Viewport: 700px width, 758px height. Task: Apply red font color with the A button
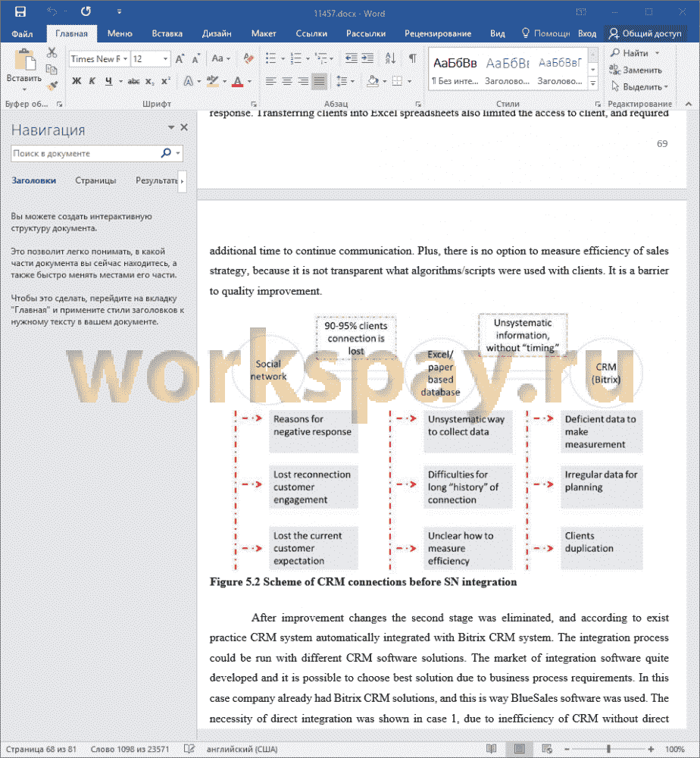point(237,81)
